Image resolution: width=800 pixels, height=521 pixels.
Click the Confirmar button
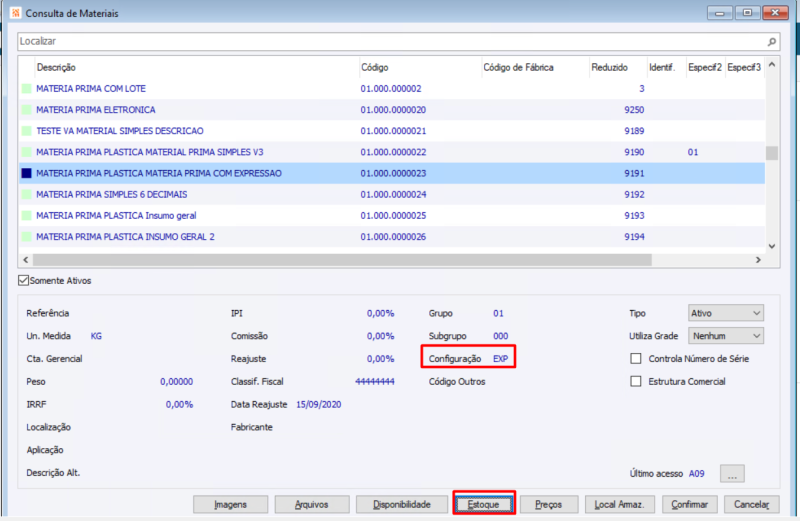coord(689,504)
